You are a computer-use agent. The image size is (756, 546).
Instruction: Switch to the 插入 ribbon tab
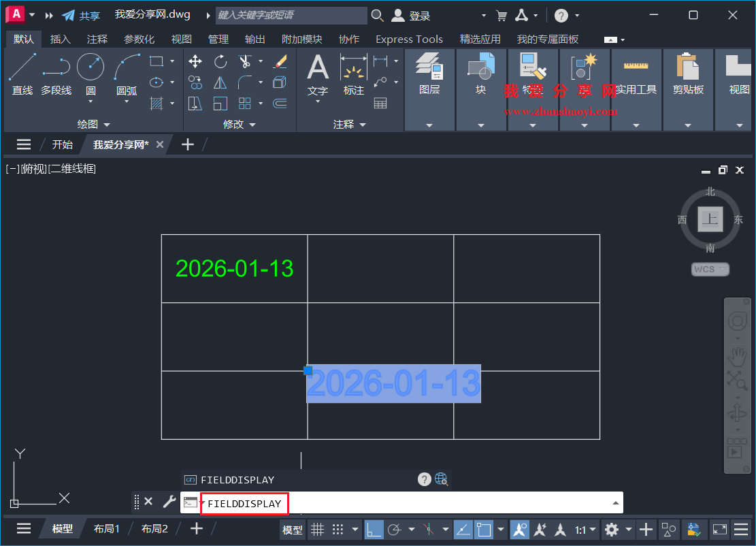[61, 39]
